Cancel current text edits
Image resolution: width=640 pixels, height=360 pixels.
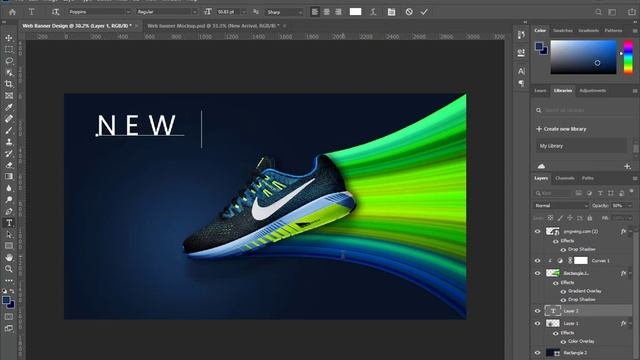(x=409, y=12)
